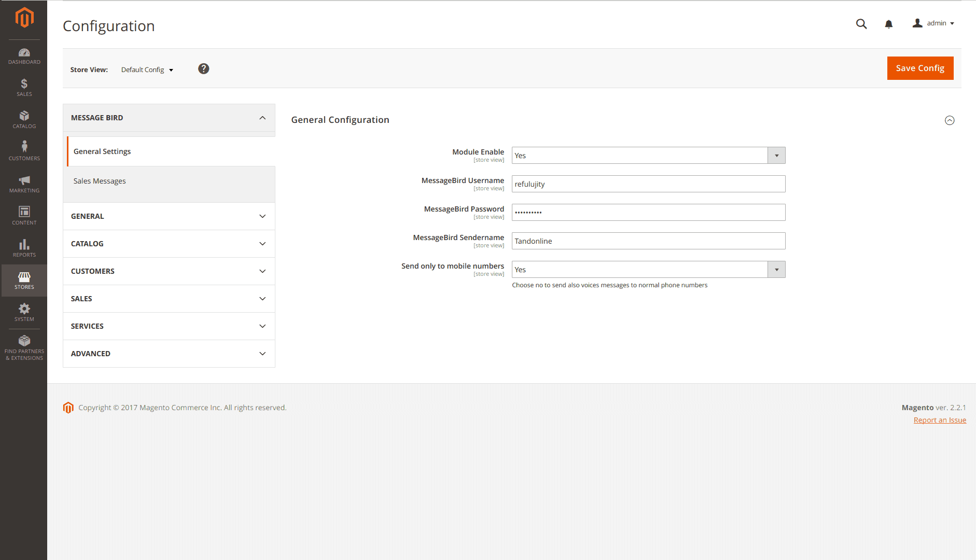976x560 pixels.
Task: Expand the Catalog configuration group
Action: click(169, 244)
